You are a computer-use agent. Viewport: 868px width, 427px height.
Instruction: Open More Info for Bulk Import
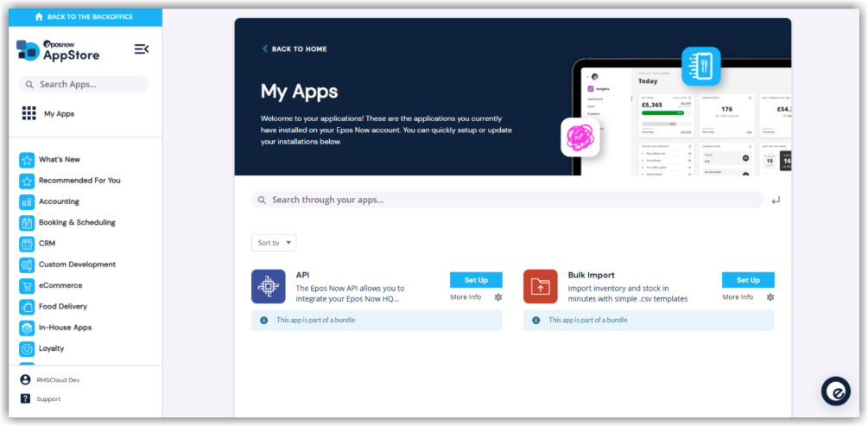pyautogui.click(x=738, y=297)
